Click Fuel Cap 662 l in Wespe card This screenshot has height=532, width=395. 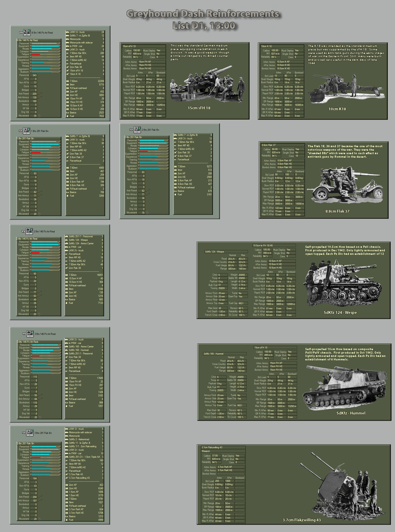coord(243,303)
